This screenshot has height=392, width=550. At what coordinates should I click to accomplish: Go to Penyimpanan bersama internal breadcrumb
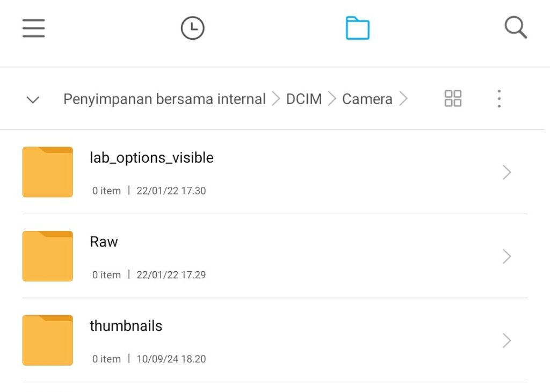tap(164, 99)
